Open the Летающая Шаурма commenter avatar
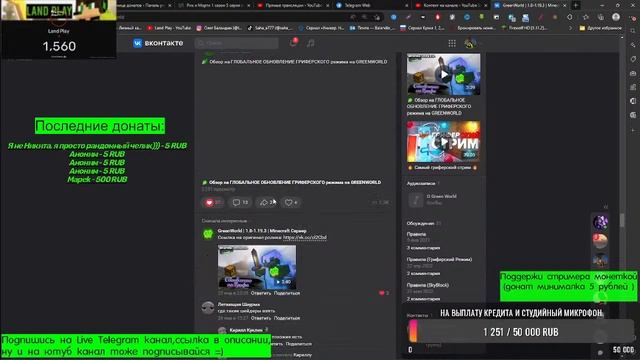Viewport: 640px width, 360px height. pyautogui.click(x=208, y=307)
